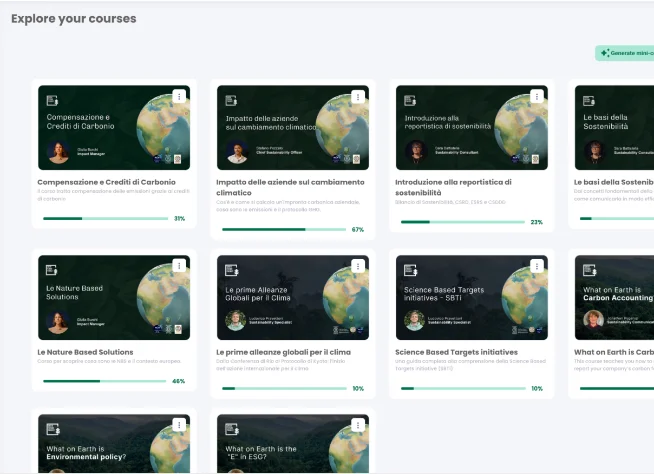The image size is (654, 474).
Task: Click What on Earth is Environmental policy thumbnail
Action: pos(114,444)
